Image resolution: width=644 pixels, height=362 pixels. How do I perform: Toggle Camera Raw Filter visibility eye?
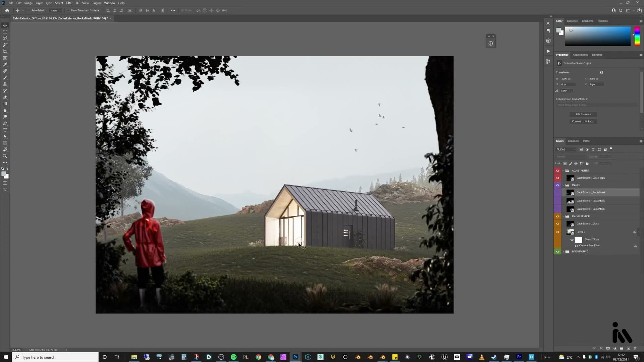click(576, 246)
